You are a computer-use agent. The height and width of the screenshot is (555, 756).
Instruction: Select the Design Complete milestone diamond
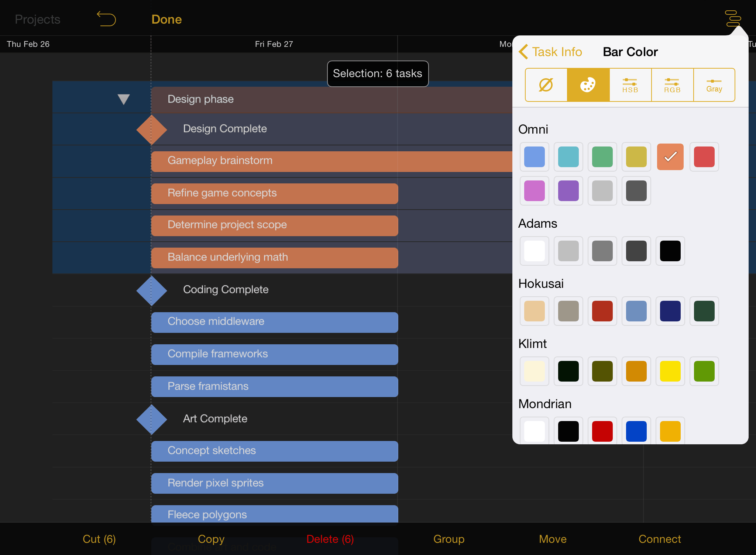click(x=151, y=130)
